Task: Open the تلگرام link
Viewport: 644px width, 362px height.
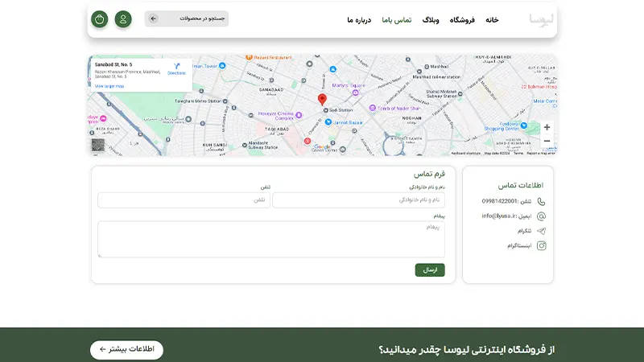Action: click(525, 231)
